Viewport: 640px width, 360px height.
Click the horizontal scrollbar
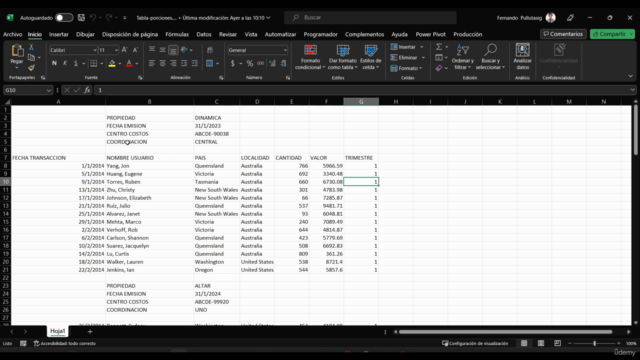(505, 332)
